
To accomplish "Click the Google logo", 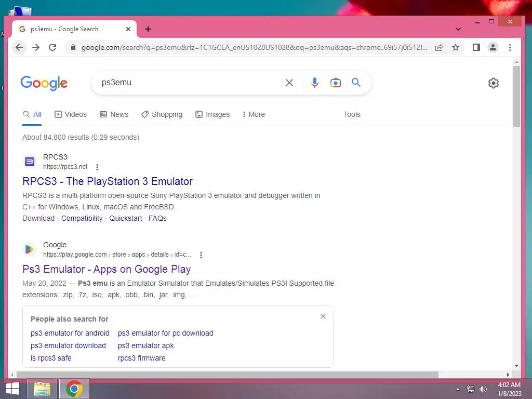I will click(44, 83).
